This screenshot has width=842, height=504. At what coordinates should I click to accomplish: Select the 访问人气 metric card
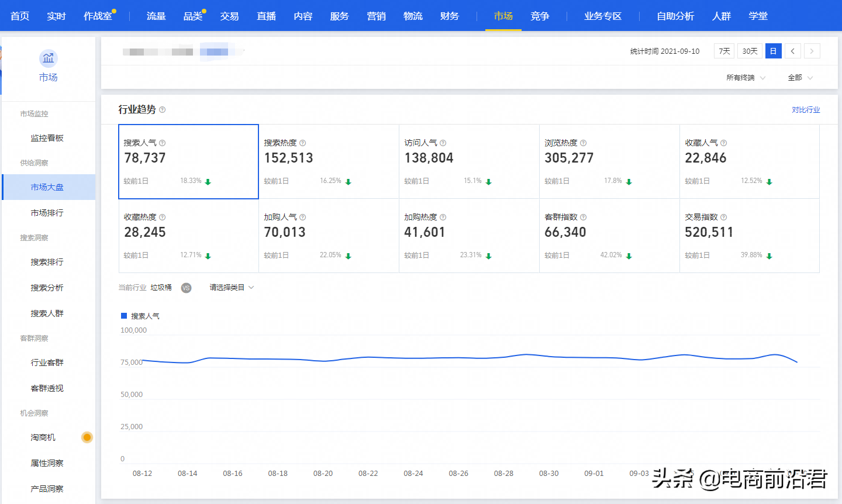pyautogui.click(x=469, y=161)
